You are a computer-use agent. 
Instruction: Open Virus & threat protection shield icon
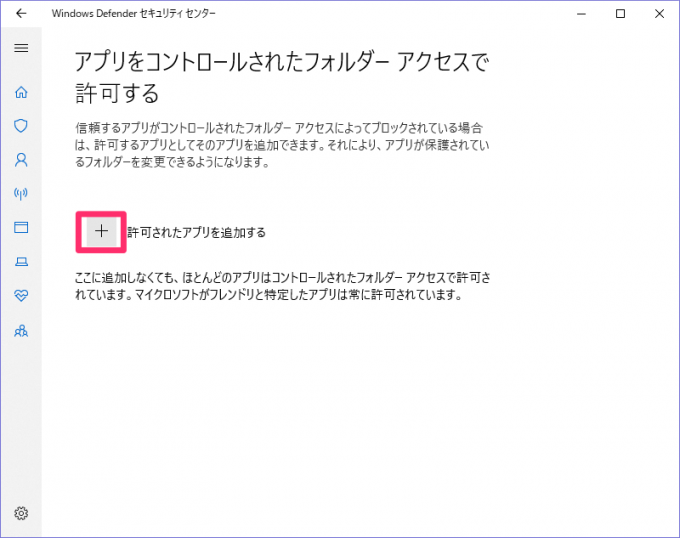coord(21,126)
